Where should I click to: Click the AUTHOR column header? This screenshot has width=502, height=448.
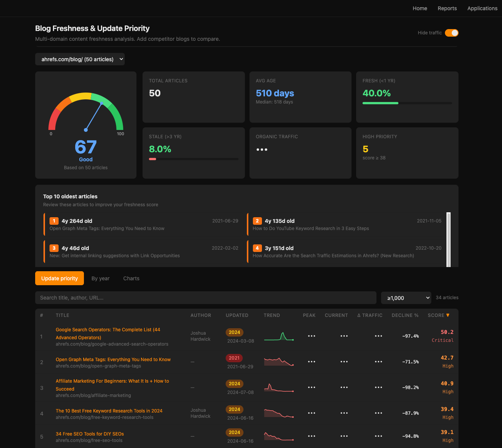click(201, 315)
